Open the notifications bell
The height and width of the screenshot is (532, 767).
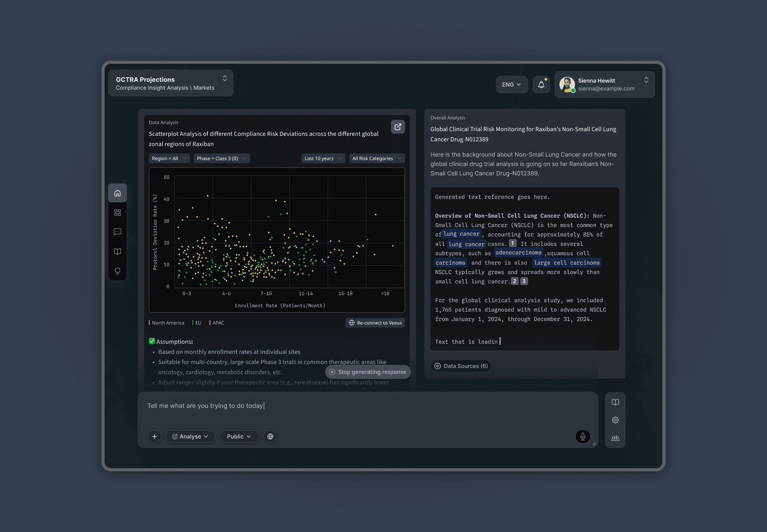[x=541, y=85]
